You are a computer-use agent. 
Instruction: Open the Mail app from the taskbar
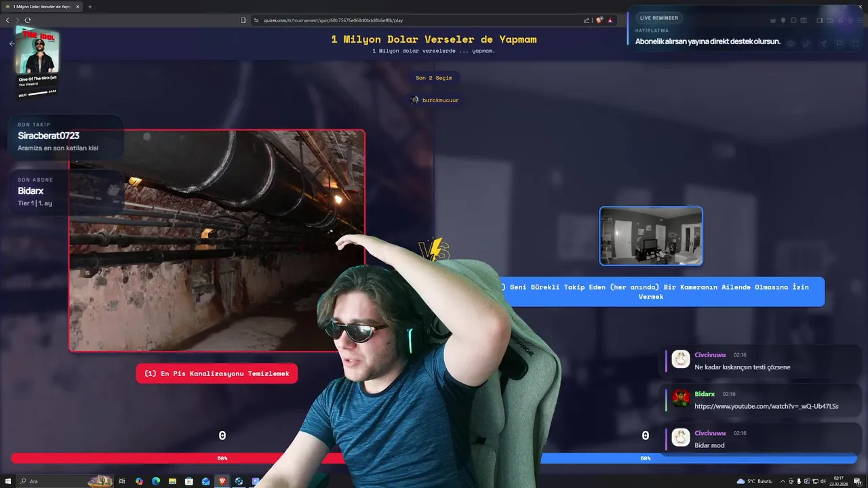tap(205, 481)
